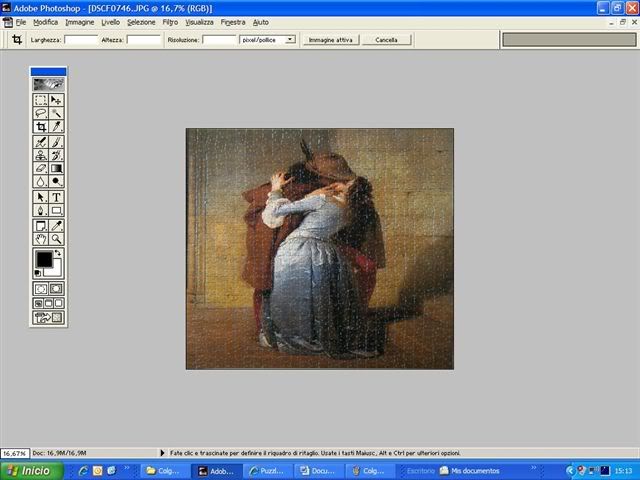
Task: Switch to the Puzzl... taskbar window
Action: [x=268, y=471]
